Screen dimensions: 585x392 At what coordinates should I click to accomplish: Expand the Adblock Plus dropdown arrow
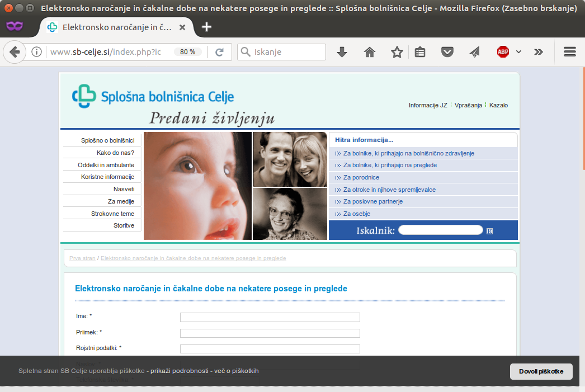[x=518, y=52]
